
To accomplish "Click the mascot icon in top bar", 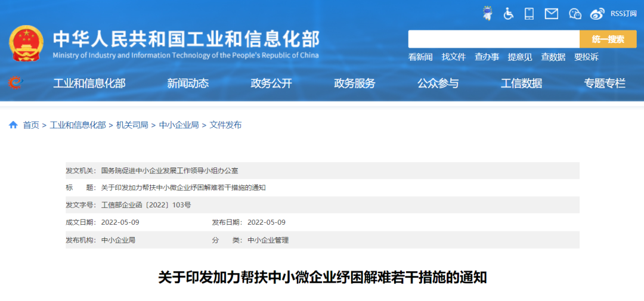I will point(488,14).
